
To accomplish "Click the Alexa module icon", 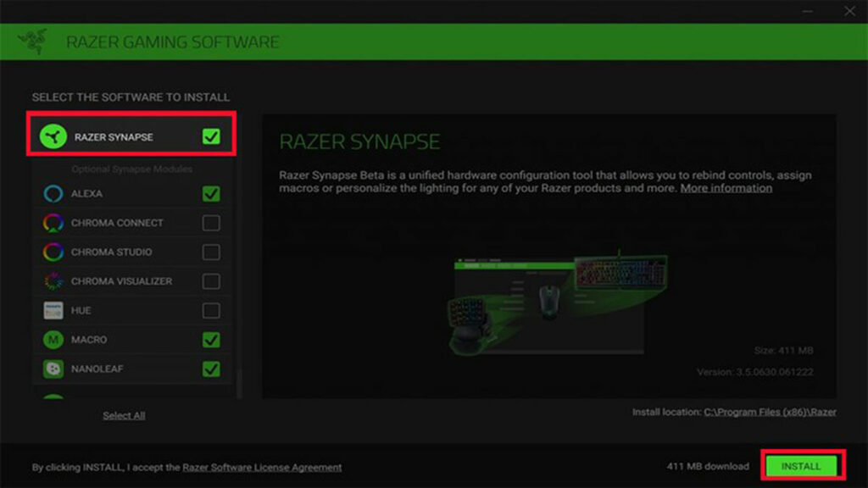I will [x=54, y=193].
